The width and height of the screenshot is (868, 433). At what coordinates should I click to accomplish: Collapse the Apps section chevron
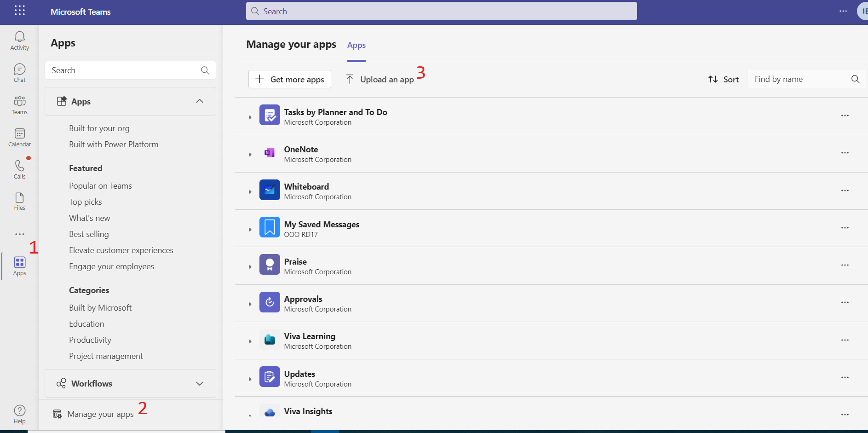(200, 101)
